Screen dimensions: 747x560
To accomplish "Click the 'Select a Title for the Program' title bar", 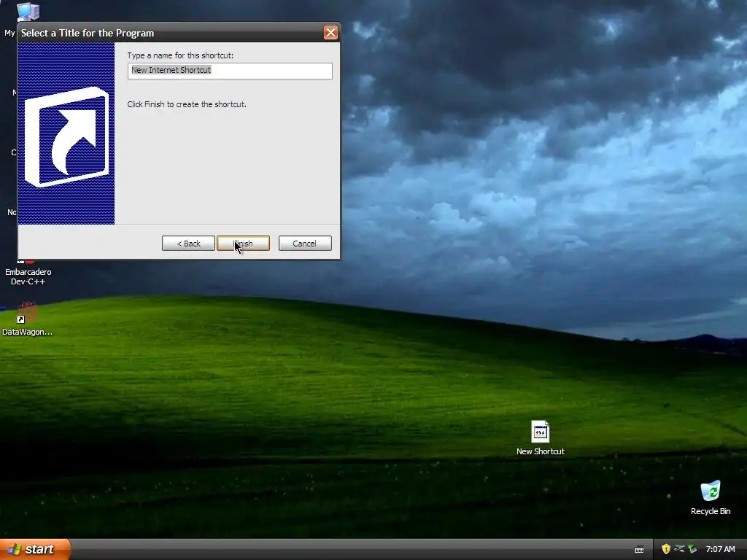I will 171,33.
